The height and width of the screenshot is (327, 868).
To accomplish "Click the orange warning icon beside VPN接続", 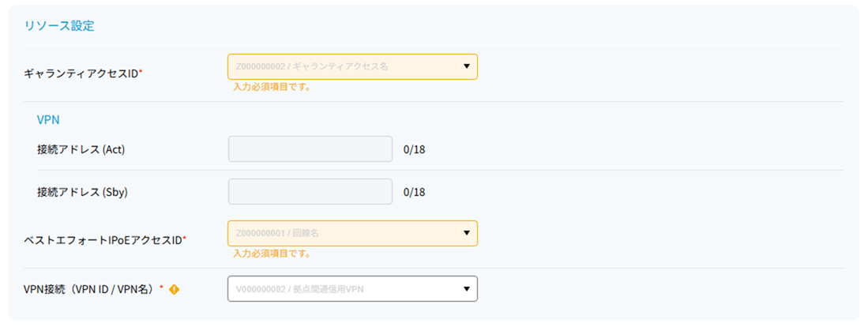I will point(175,289).
